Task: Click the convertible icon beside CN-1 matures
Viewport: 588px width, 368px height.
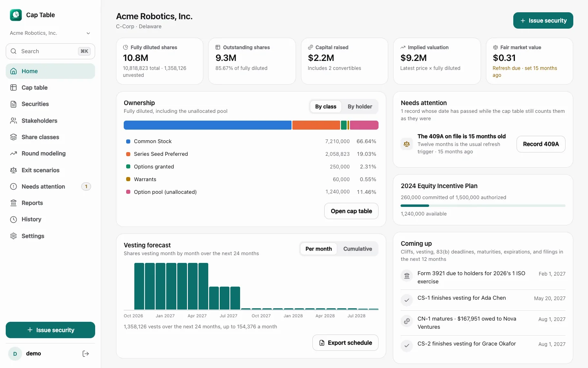Action: tap(407, 321)
